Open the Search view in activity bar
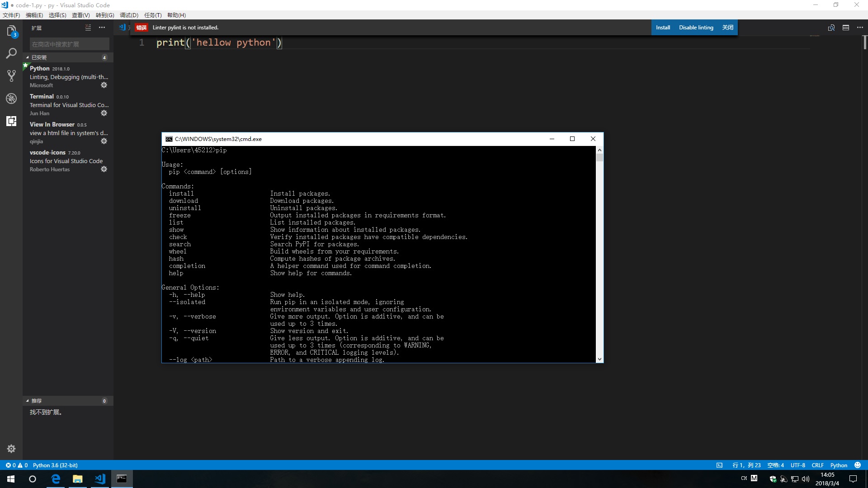 coord(11,53)
